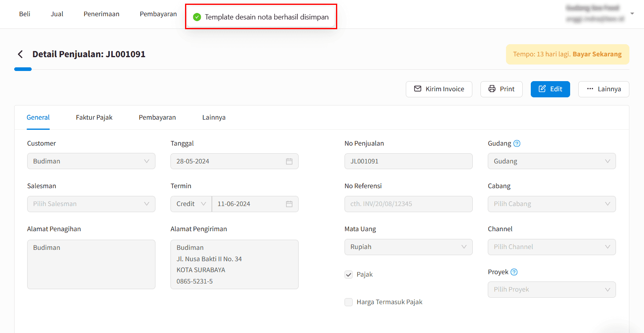Viewport: 644px width, 333px height.
Task: Click the Kirim Invoice button
Action: click(x=439, y=89)
